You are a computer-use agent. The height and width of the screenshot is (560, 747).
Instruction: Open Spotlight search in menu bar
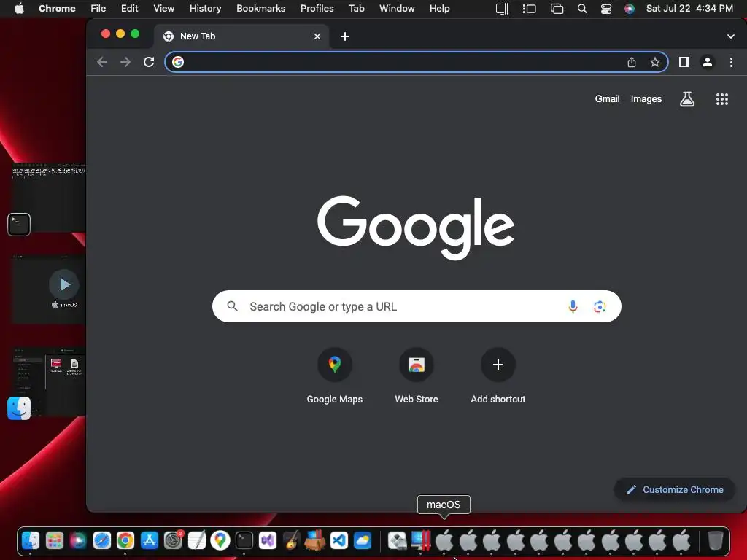[581, 9]
